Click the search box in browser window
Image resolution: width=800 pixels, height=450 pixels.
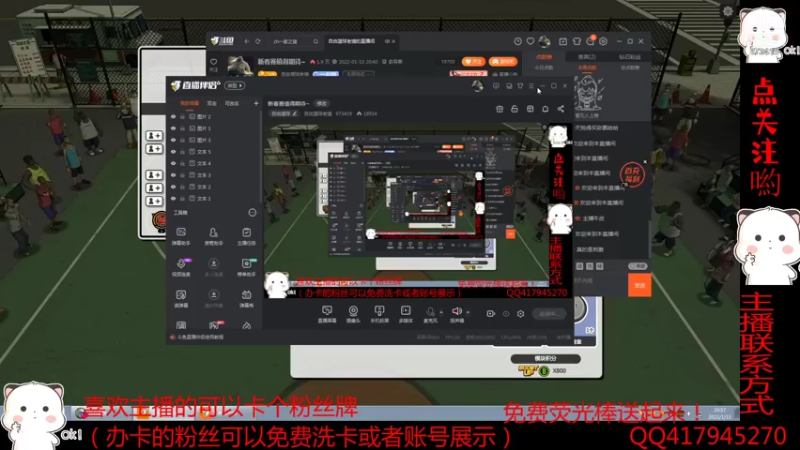coord(295,41)
